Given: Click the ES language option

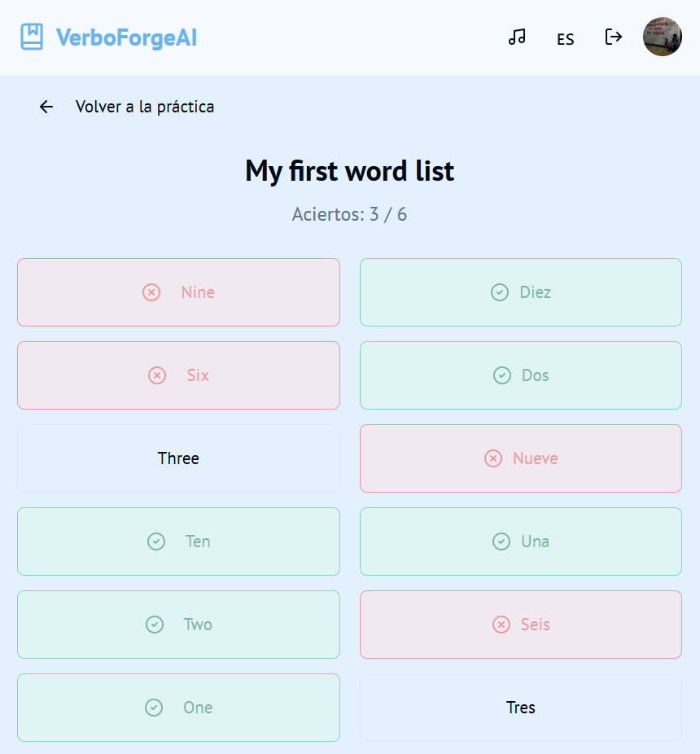Looking at the screenshot, I should (565, 39).
